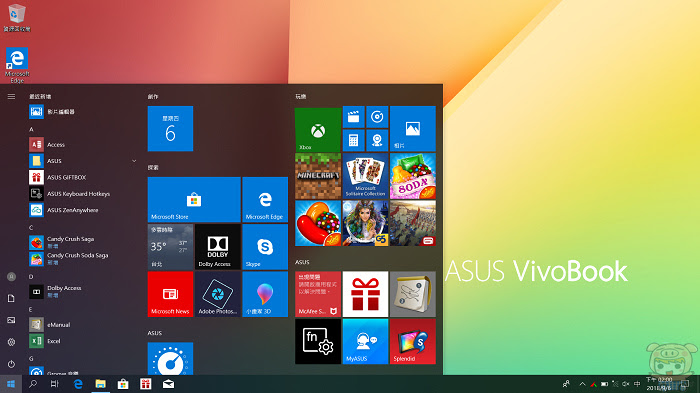Mute via the taskbar volume icon

pyautogui.click(x=626, y=384)
